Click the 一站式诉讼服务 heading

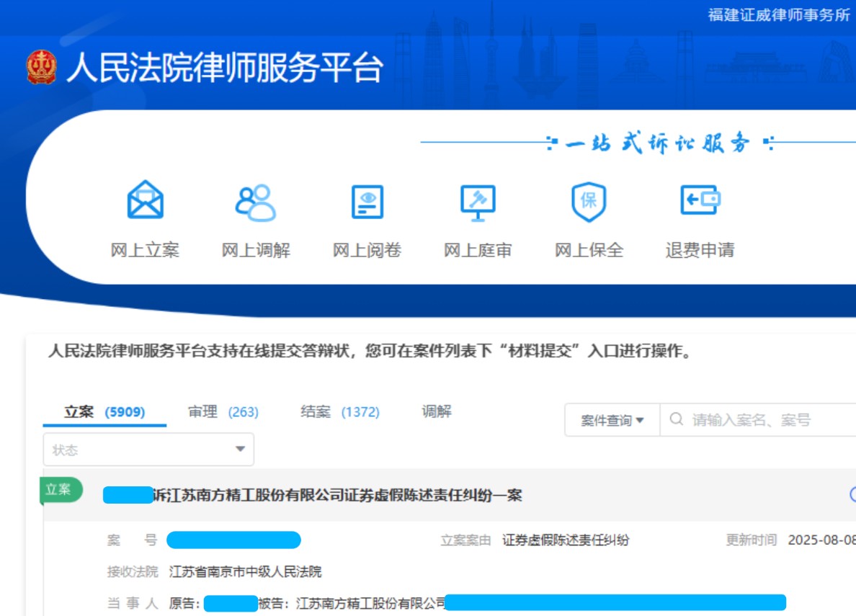[659, 143]
